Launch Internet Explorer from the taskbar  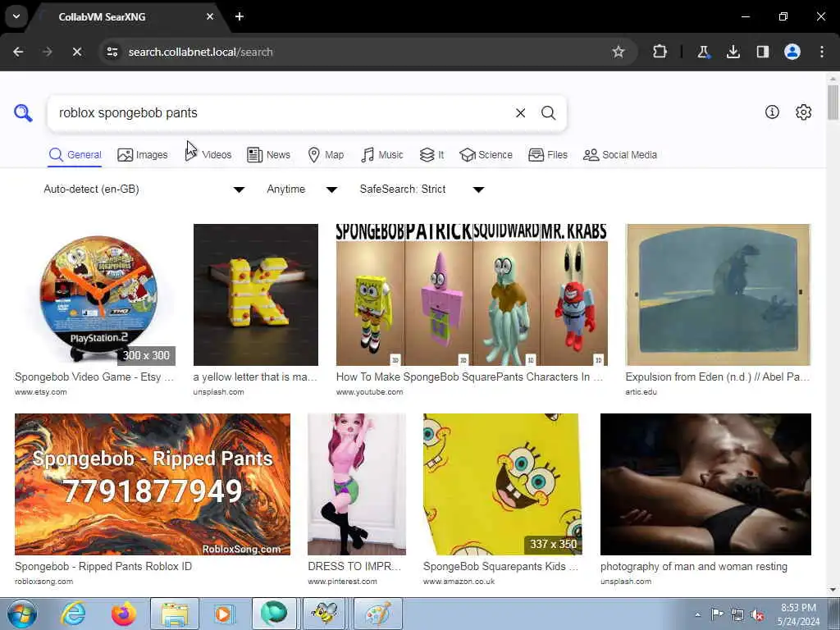coord(73,614)
